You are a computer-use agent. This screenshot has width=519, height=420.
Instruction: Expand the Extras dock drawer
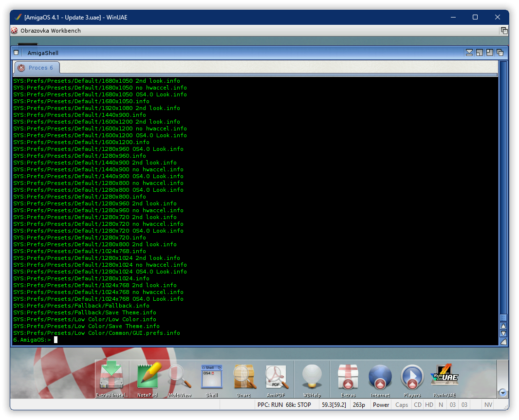point(348,378)
